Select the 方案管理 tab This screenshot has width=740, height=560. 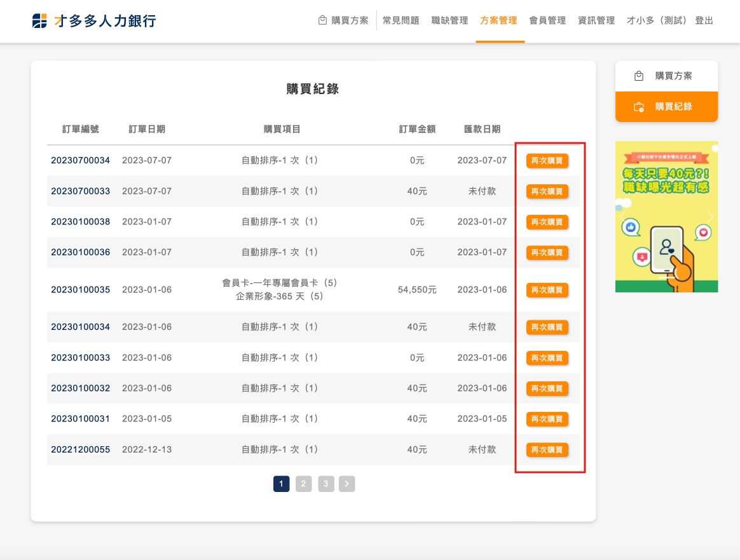(498, 20)
